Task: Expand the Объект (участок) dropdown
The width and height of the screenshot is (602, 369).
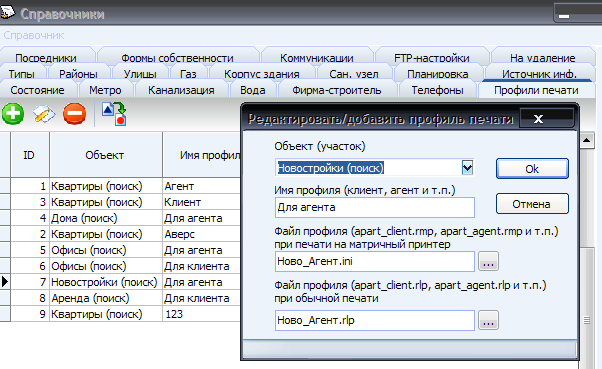Action: pyautogui.click(x=467, y=167)
